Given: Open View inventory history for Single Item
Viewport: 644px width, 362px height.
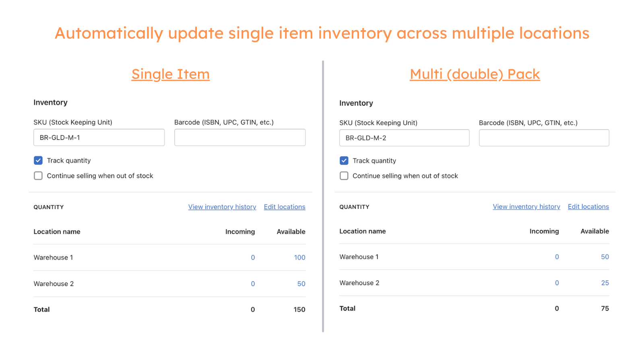Looking at the screenshot, I should [x=222, y=207].
